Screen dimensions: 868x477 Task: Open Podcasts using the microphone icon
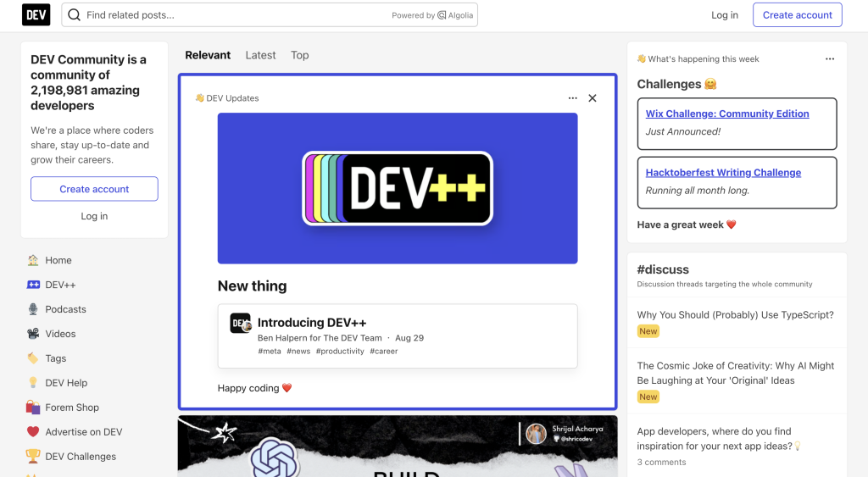pyautogui.click(x=33, y=309)
